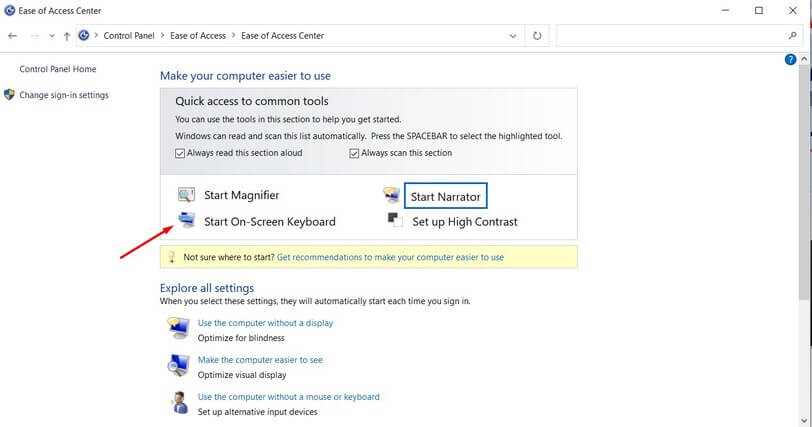Open Use the computer without a mouse or keyboard
This screenshot has height=427, width=812.
288,397
